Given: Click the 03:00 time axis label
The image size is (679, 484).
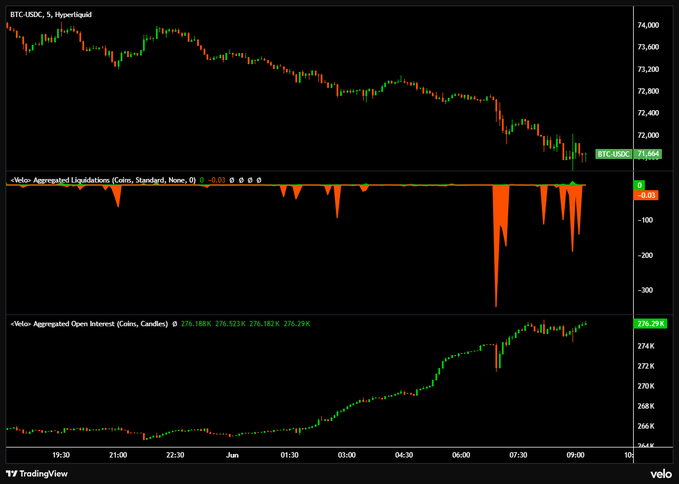Looking at the screenshot, I should click(347, 455).
